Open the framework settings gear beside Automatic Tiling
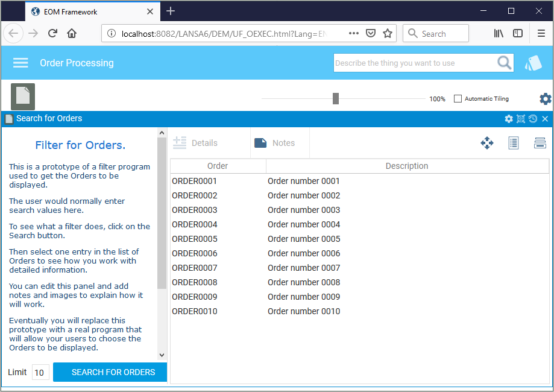This screenshot has height=392, width=554. pos(546,99)
